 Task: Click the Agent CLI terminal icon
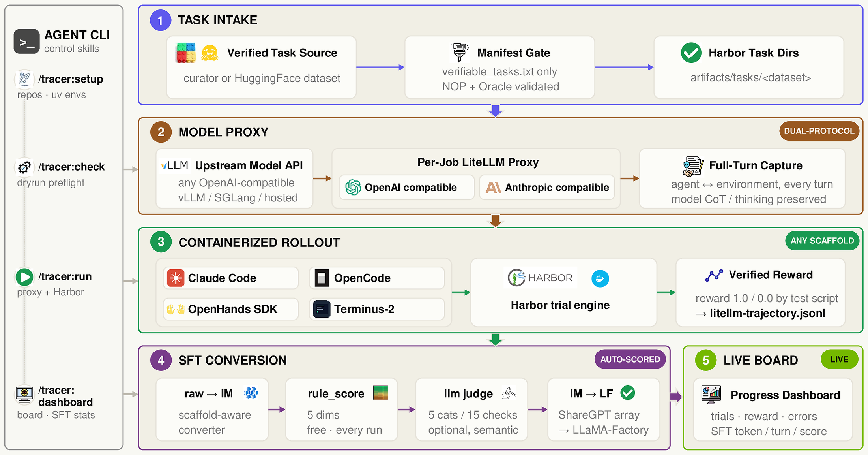[27, 41]
